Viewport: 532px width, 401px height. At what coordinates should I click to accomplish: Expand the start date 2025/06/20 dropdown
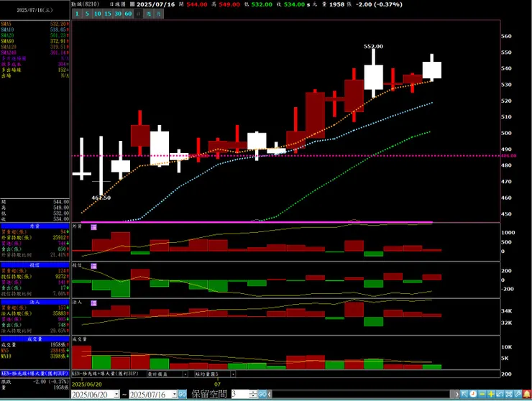pyautogui.click(x=116, y=395)
